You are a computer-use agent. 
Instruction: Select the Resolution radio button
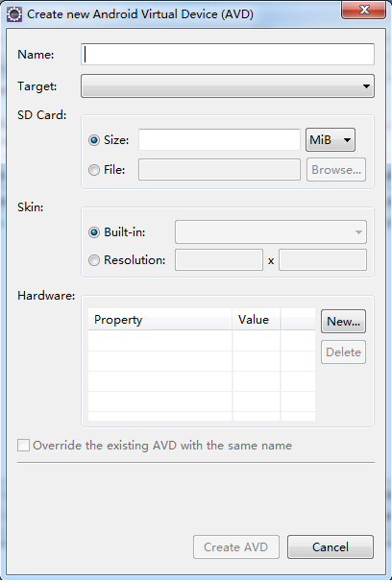pos(94,260)
